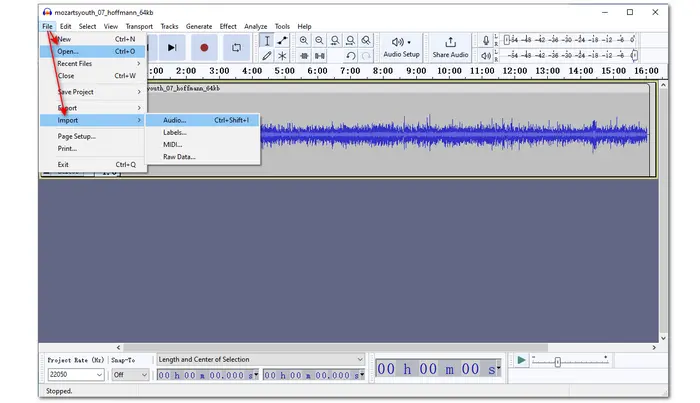Open the File menu

47,26
